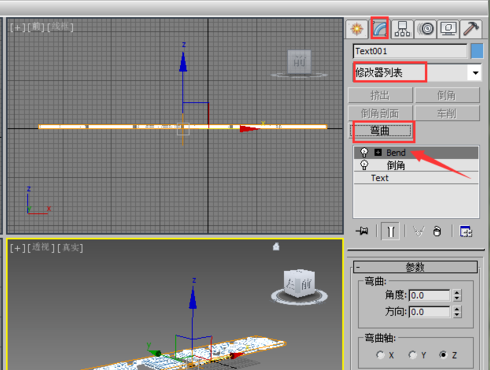This screenshot has height=370, width=490.
Task: Click the 角度 value field
Action: 429,295
